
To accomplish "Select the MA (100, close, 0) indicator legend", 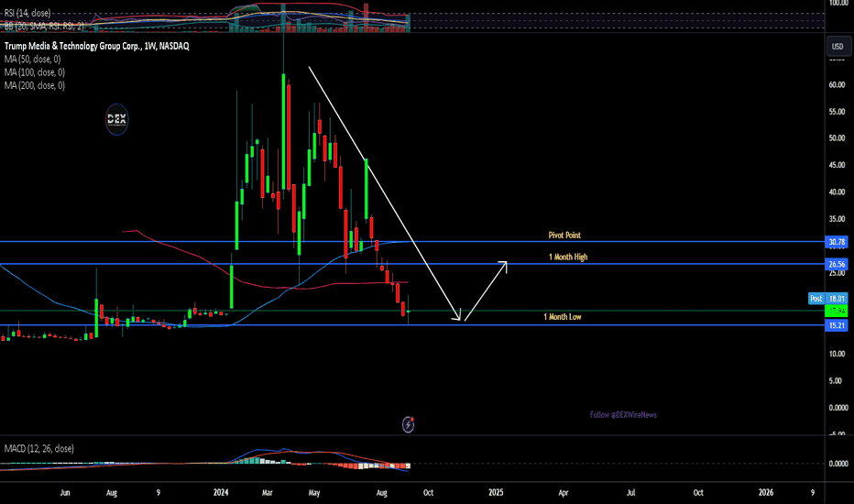I will [35, 71].
